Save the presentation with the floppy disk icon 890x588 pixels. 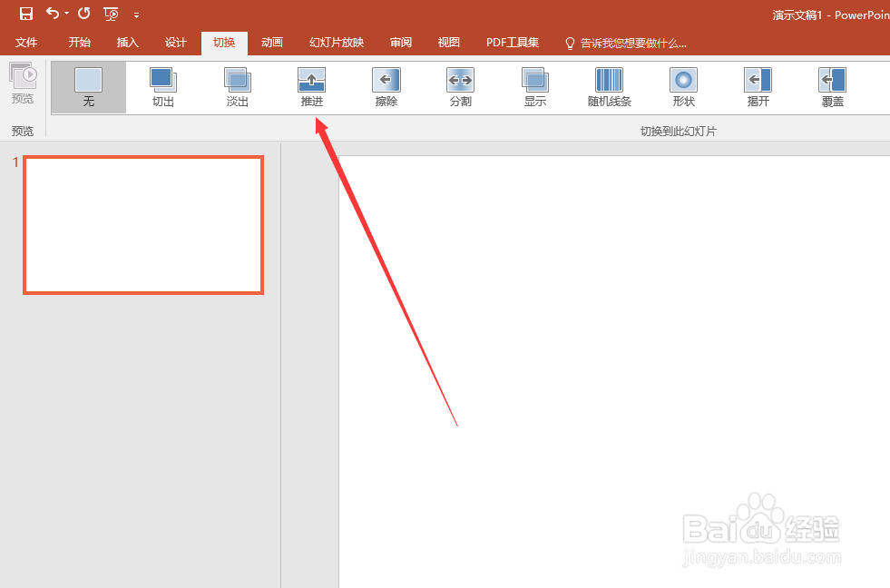(26, 14)
